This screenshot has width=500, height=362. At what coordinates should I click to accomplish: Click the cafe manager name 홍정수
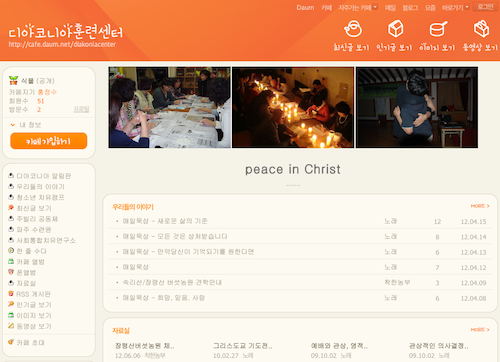47,92
